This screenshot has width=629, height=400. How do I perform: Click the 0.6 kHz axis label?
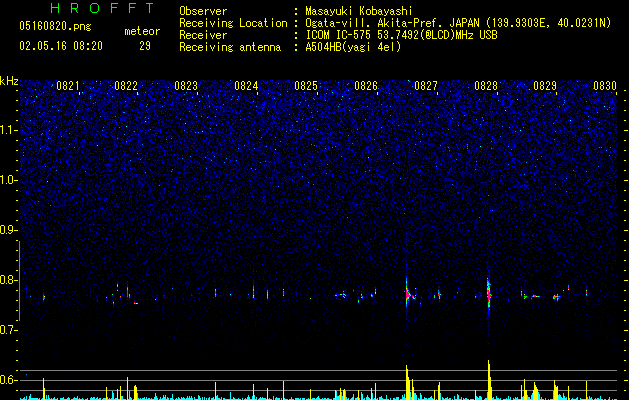point(8,380)
